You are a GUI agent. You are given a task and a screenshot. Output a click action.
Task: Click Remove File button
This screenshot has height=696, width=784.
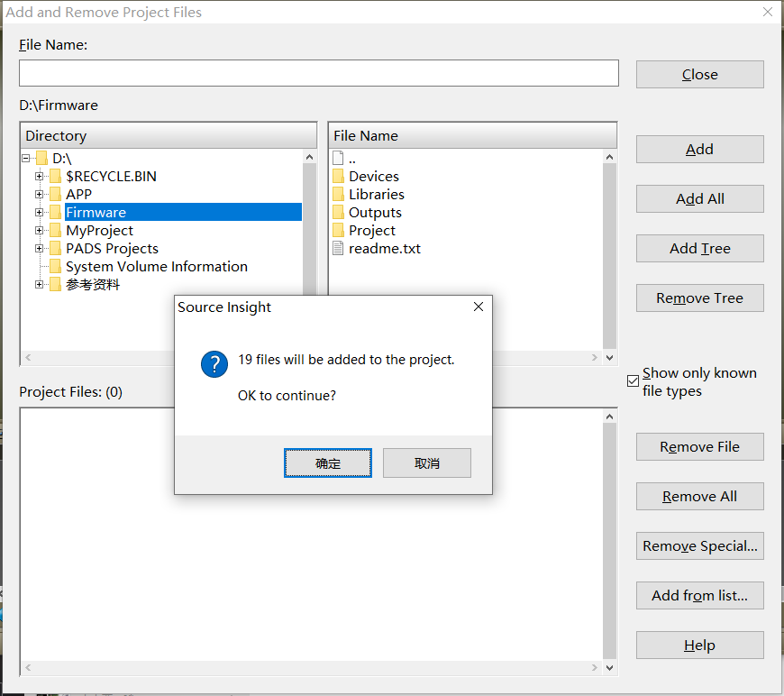pyautogui.click(x=699, y=446)
